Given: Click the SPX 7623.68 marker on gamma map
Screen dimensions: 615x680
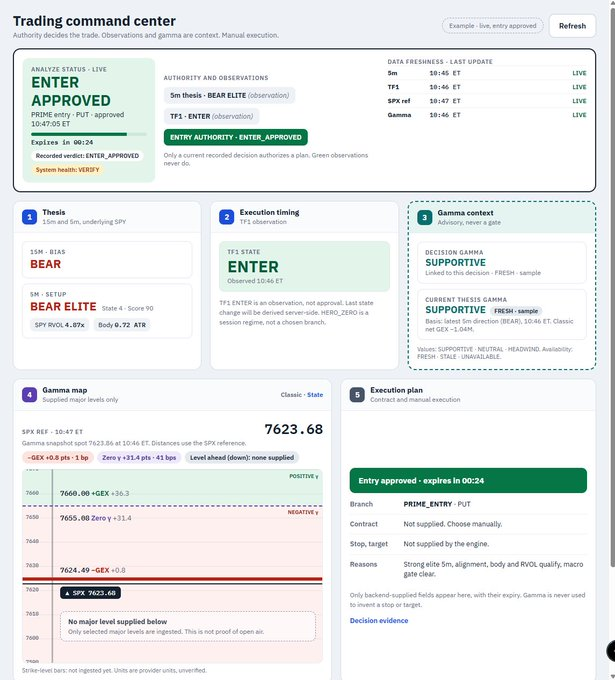Looking at the screenshot, I should 90,593.
